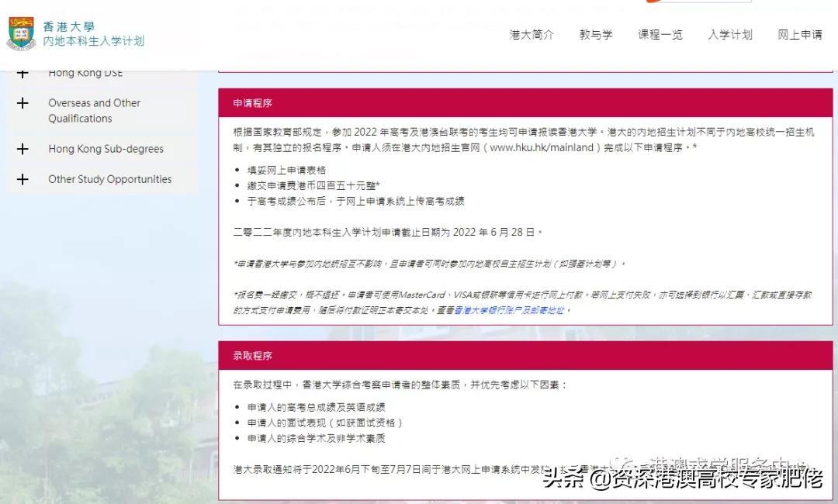This screenshot has width=838, height=504.
Task: Open the 课程一览 menu
Action: (x=660, y=35)
